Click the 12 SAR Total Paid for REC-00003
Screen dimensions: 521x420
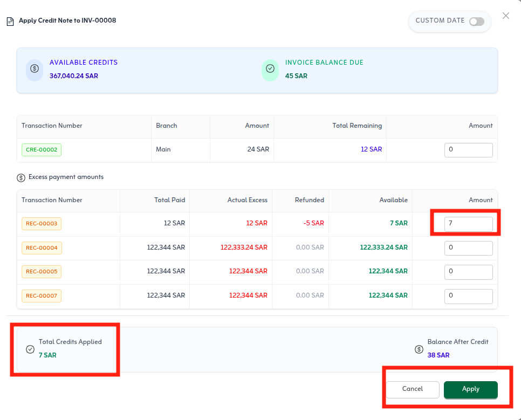174,223
